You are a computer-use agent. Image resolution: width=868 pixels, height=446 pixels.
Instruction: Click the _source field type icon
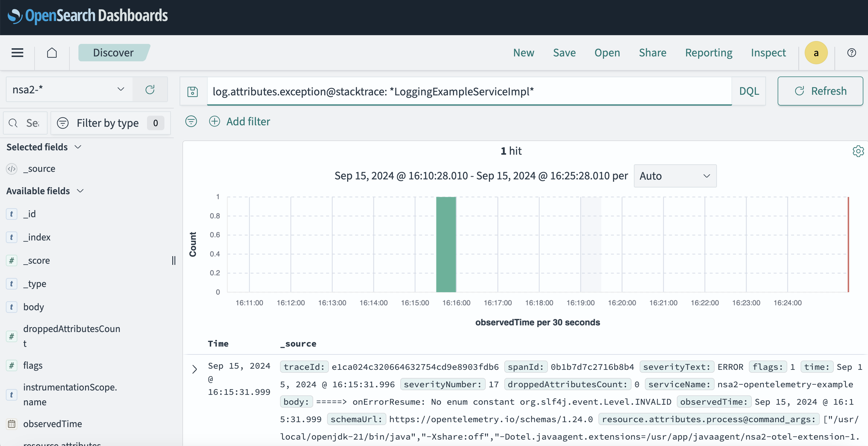[x=12, y=169]
